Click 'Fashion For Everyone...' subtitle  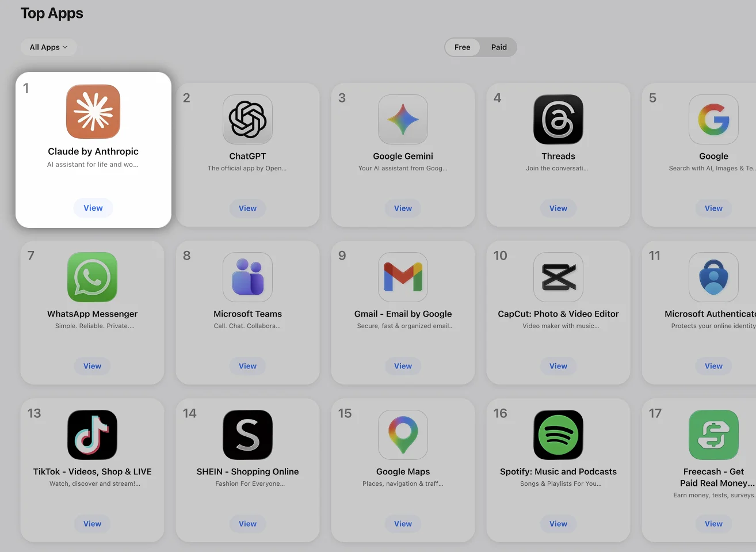(250, 484)
